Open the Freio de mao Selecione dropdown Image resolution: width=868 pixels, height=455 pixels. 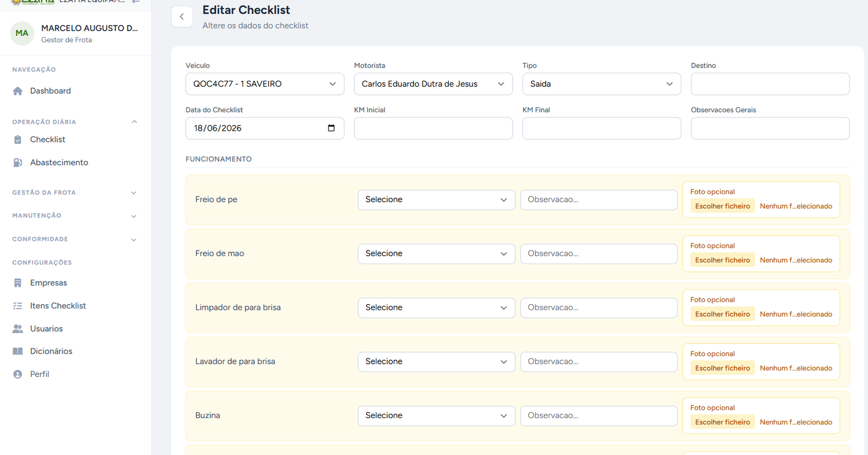[436, 254]
